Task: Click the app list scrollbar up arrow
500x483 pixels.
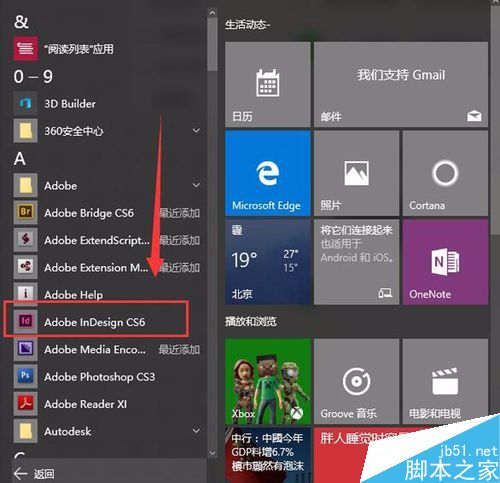Action: 212,13
